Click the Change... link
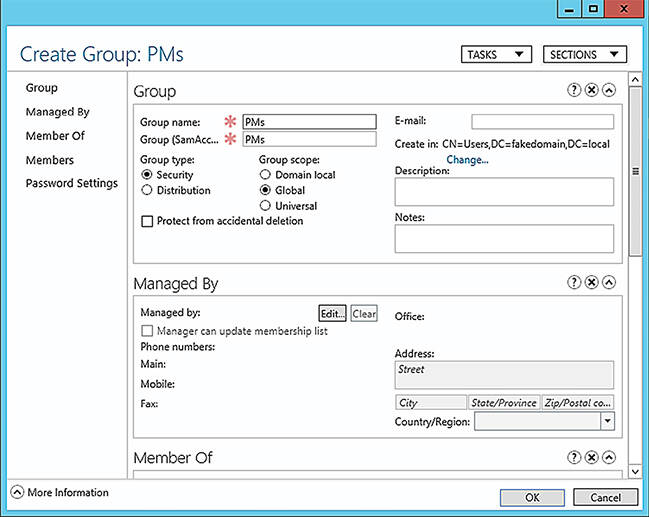 pos(467,160)
